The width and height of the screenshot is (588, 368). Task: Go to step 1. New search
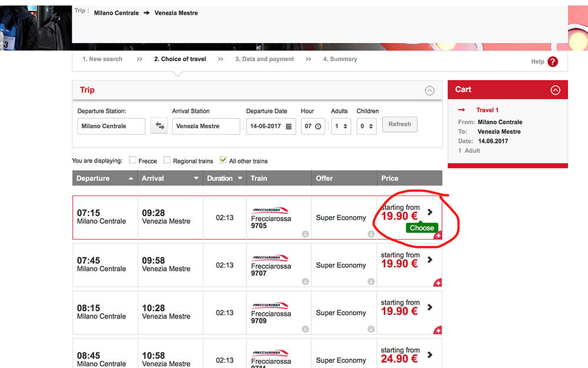tap(102, 59)
